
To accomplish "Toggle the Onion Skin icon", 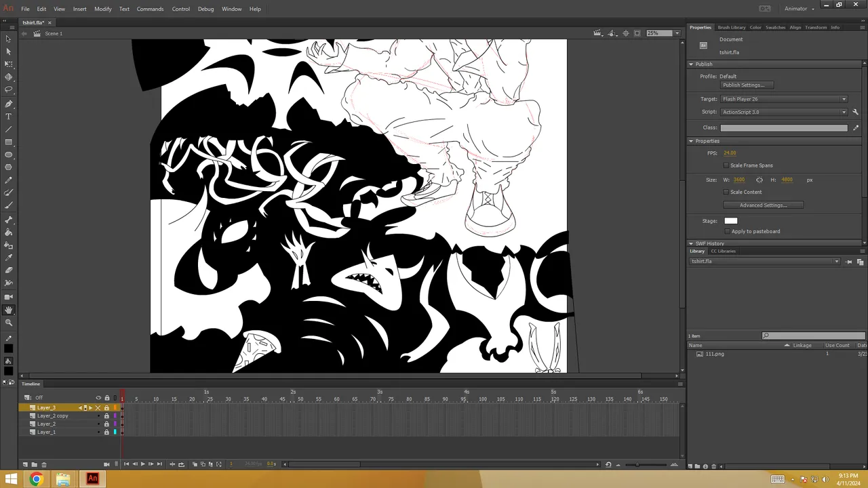I will (x=195, y=464).
